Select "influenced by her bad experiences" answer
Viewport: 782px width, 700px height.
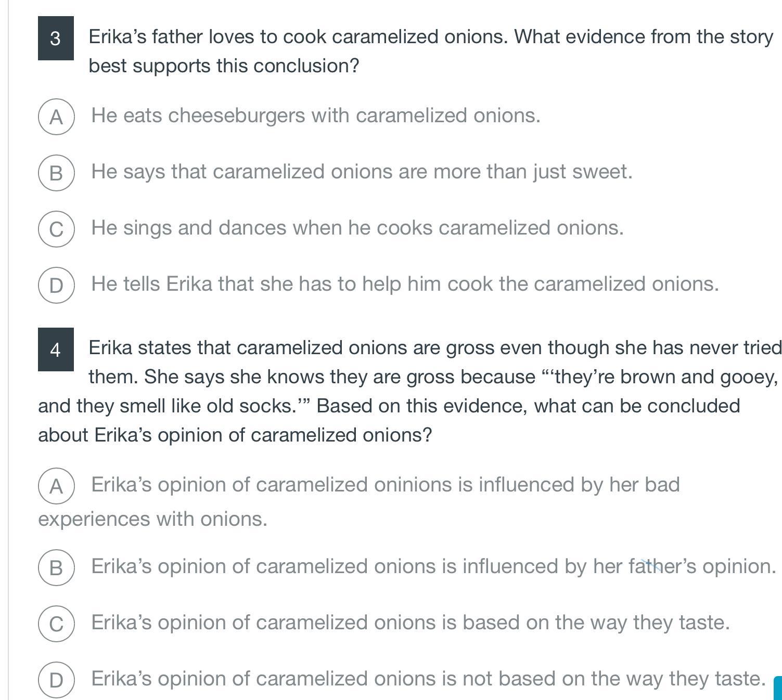pos(385,485)
